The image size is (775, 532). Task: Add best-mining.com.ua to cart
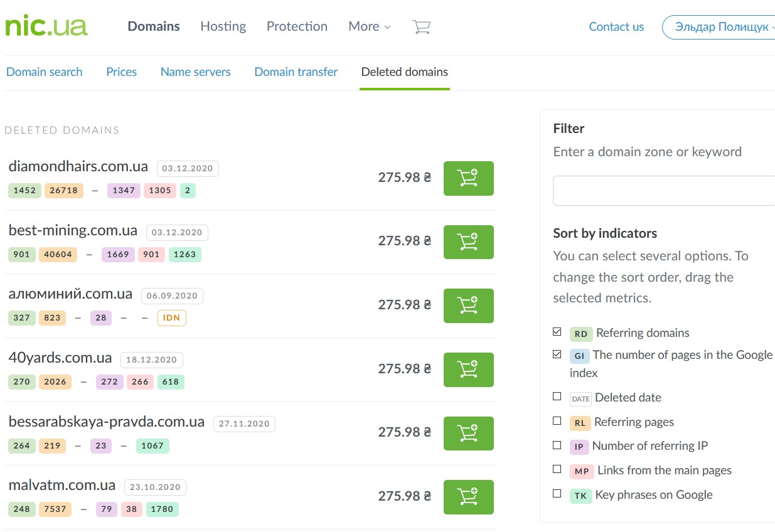[x=468, y=242]
